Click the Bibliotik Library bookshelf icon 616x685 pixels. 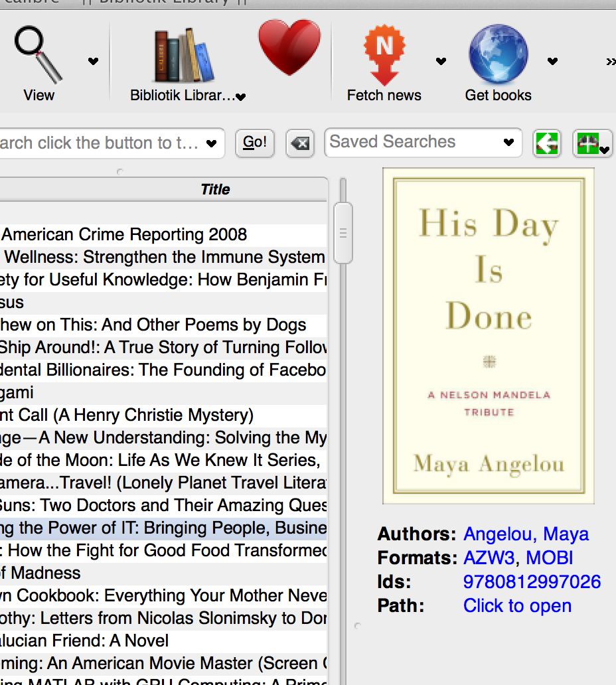(184, 55)
